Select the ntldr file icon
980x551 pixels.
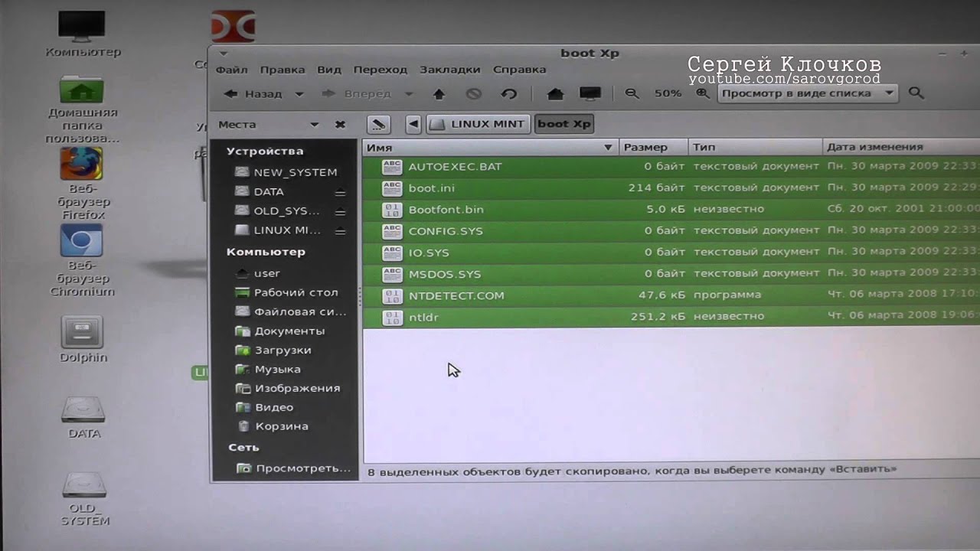pyautogui.click(x=392, y=317)
